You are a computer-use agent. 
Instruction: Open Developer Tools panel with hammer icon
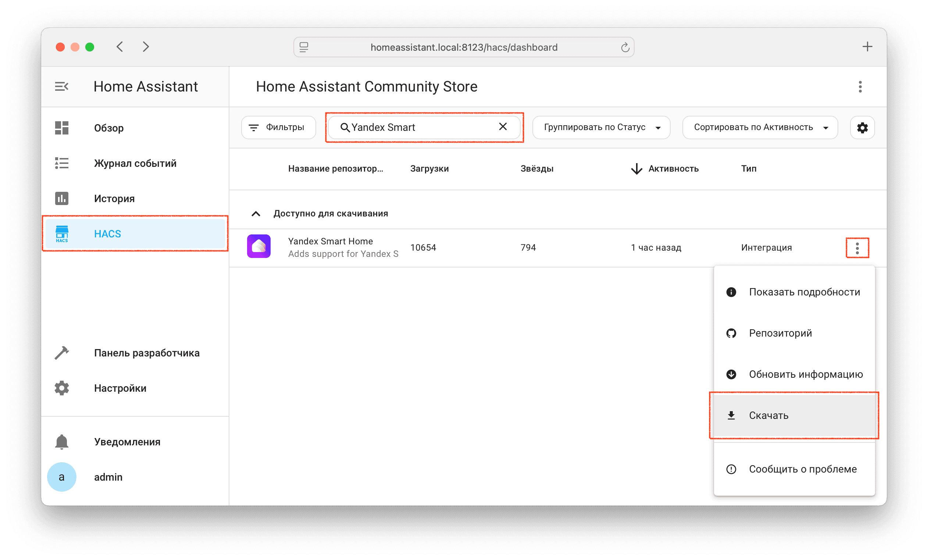click(x=62, y=353)
